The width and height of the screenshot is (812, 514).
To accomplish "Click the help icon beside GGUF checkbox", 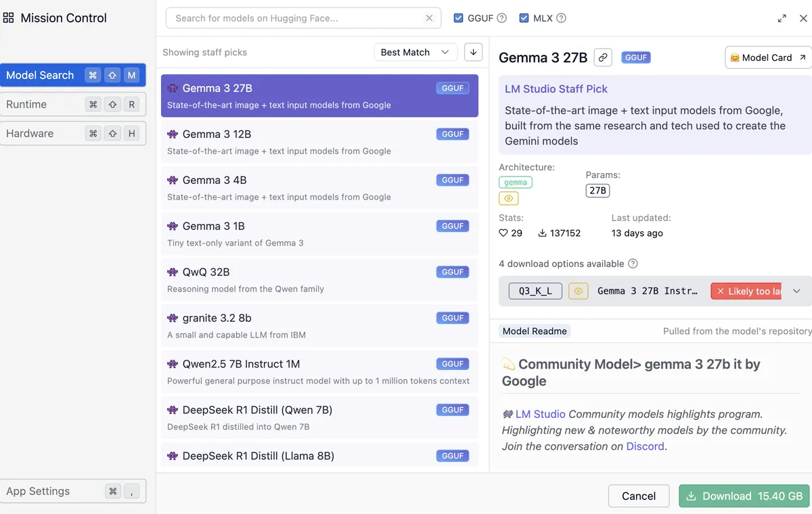I will (x=501, y=18).
